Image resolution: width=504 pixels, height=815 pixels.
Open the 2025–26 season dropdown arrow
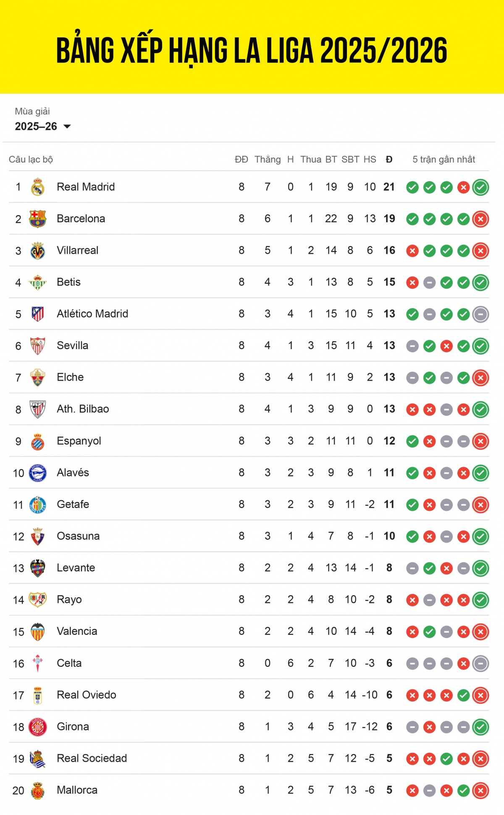[67, 126]
